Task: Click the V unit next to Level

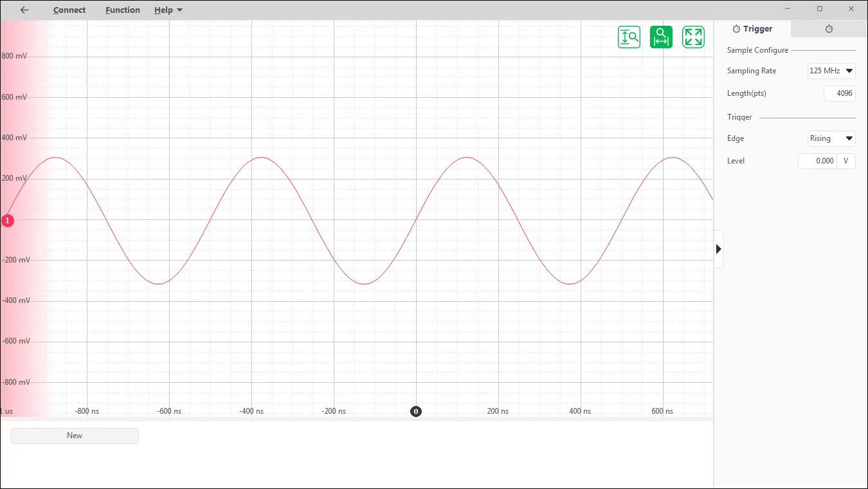Action: [845, 161]
